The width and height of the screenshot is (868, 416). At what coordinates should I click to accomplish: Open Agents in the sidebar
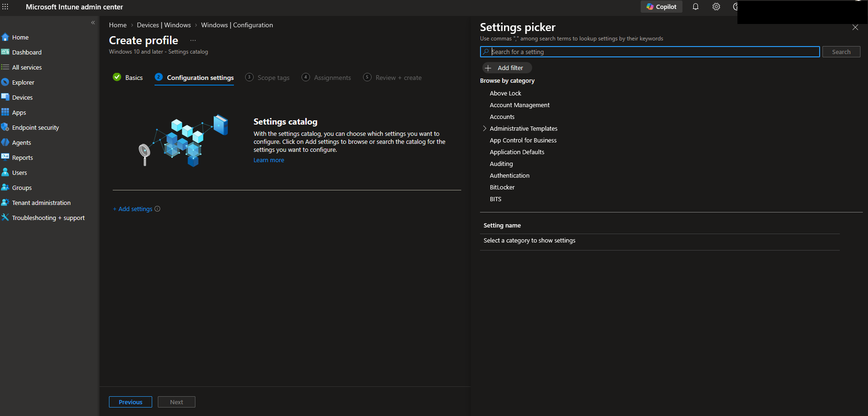point(22,142)
